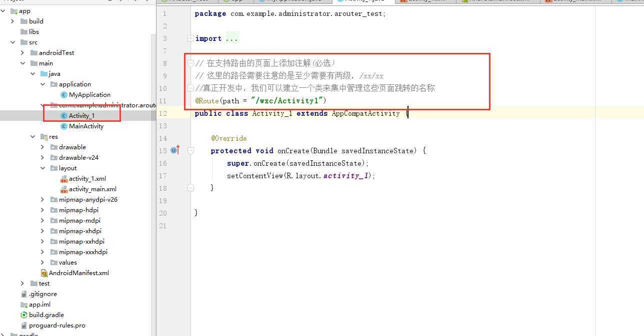Screen dimensions: 644x336
Task: Click the .gitignore file icon
Action: click(24, 294)
